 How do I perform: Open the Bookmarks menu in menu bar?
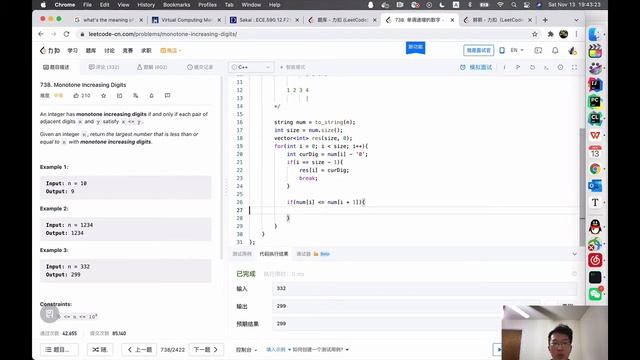pyautogui.click(x=176, y=5)
